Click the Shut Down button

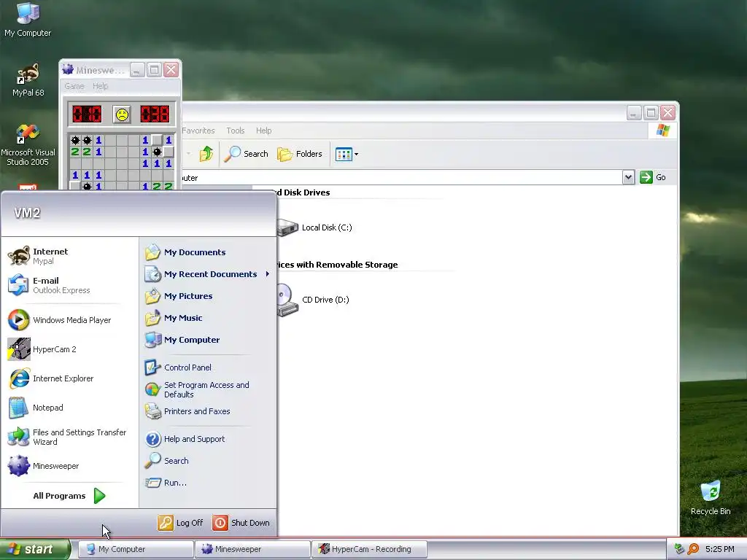point(241,523)
